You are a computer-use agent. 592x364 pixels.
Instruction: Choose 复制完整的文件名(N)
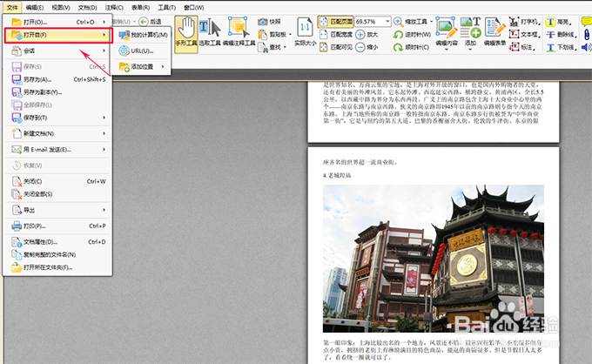[58, 254]
